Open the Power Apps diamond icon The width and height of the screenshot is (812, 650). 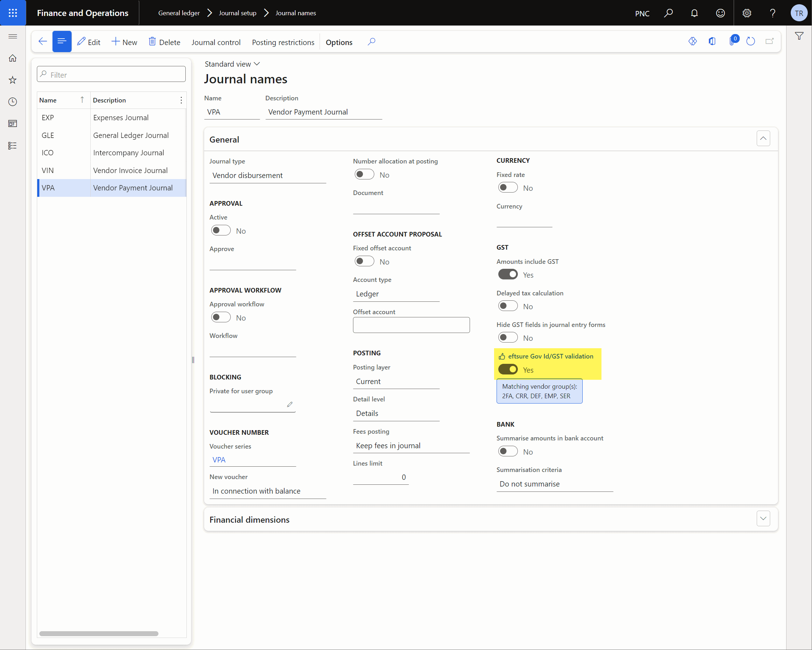pos(693,41)
